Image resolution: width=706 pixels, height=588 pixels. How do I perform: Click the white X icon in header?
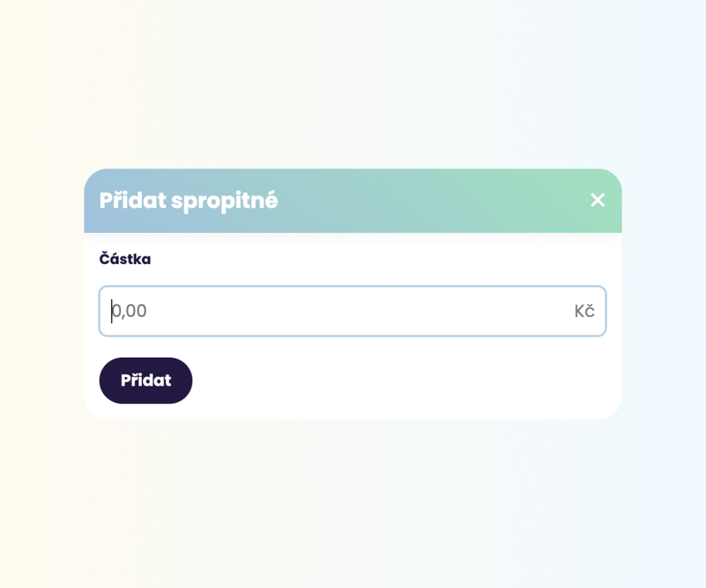[597, 200]
